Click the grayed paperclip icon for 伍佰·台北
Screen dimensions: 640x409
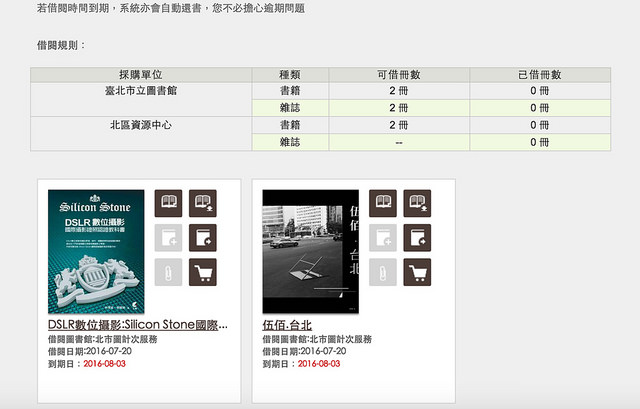pyautogui.click(x=383, y=272)
